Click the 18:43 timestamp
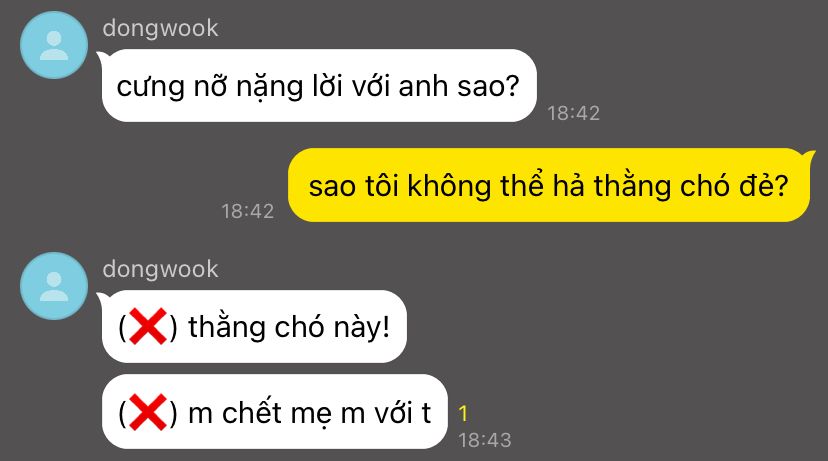This screenshot has height=461, width=828. [485, 440]
